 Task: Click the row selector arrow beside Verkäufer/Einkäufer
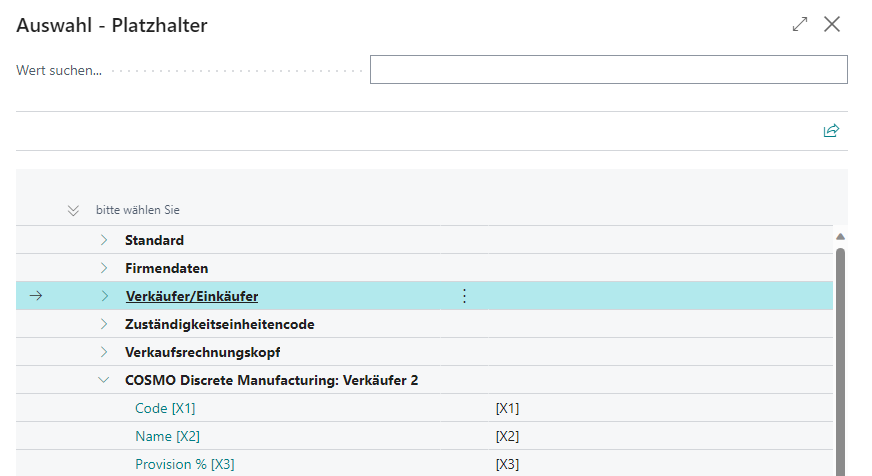37,296
